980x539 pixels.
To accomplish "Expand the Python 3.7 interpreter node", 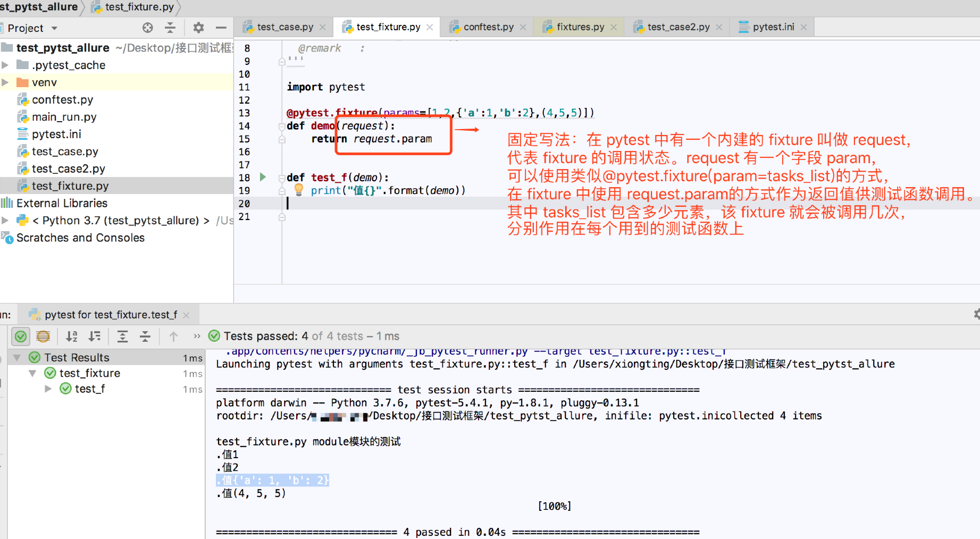I will [x=5, y=220].
